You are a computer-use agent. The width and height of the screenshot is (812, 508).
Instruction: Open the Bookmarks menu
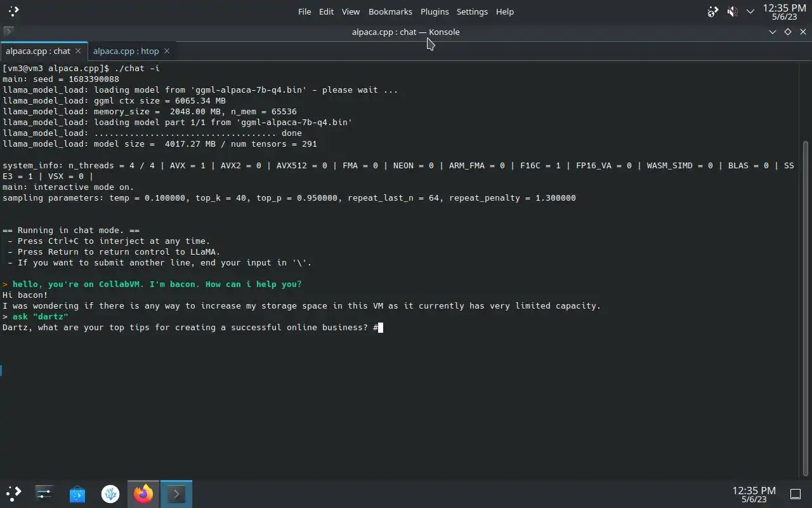(x=390, y=11)
